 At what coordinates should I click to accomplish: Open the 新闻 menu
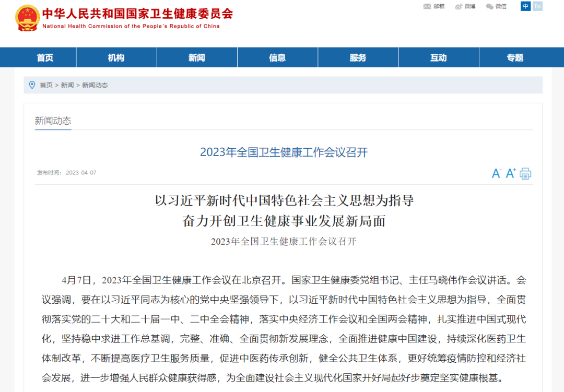[197, 58]
